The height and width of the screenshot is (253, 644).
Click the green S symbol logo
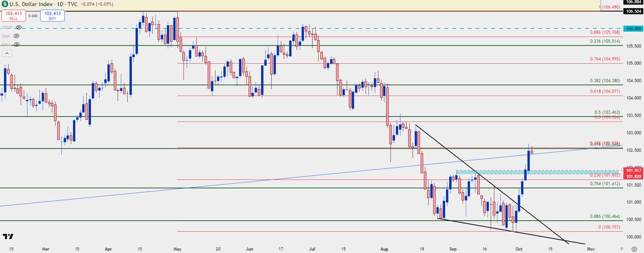(5, 3)
